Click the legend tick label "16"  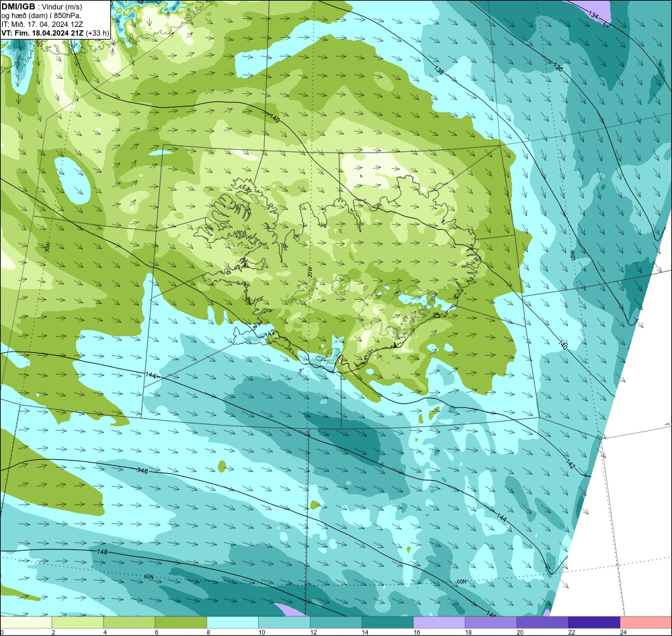pos(417,632)
